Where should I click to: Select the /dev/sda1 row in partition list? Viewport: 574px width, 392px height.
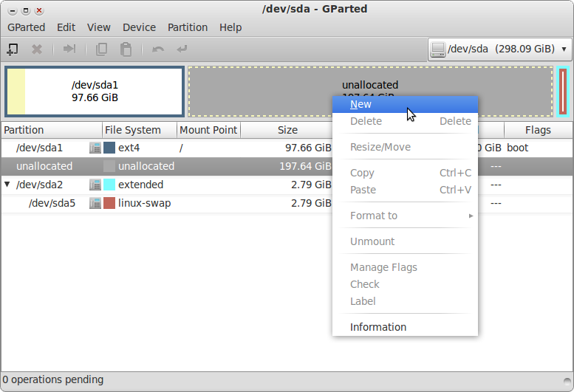(287, 148)
